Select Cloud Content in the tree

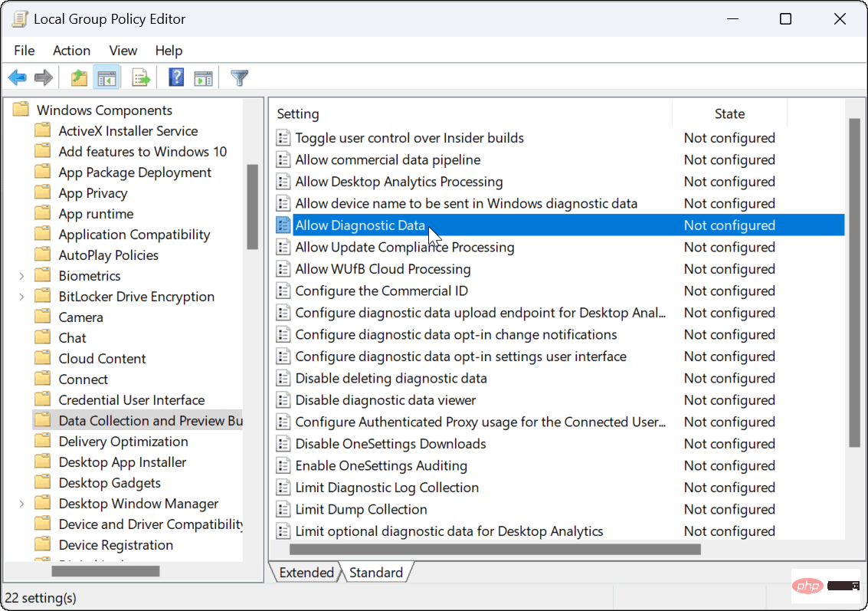pyautogui.click(x=103, y=359)
